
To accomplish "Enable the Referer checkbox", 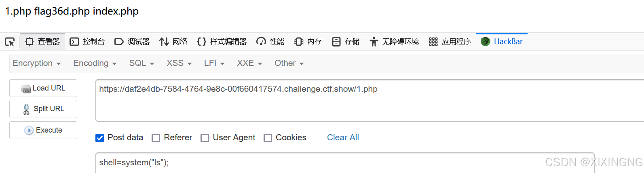I will pyautogui.click(x=156, y=138).
